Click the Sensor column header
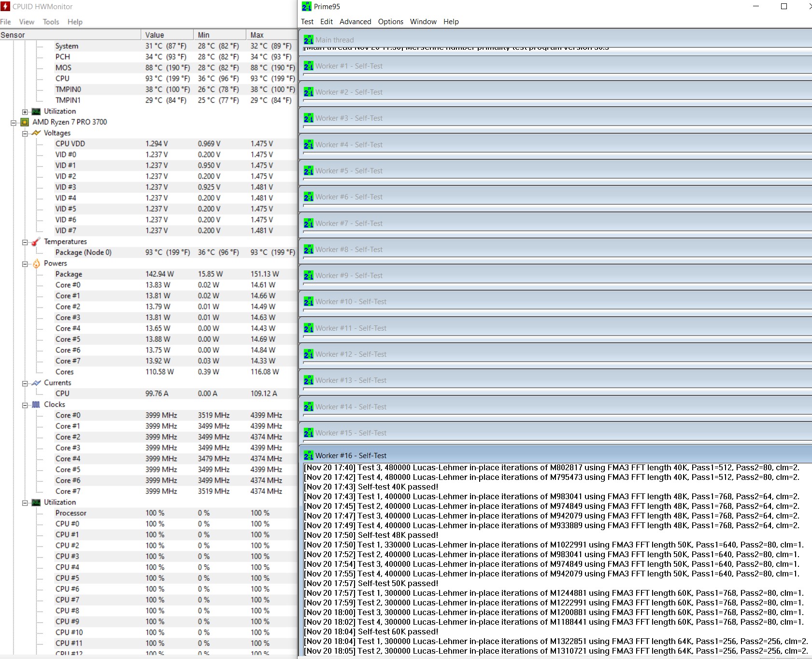The width and height of the screenshot is (812, 659). [x=70, y=35]
